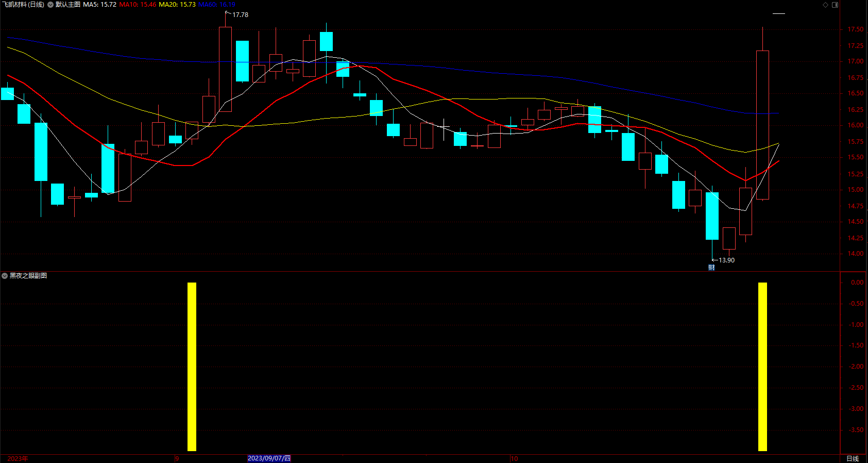The width and height of the screenshot is (868, 463).
Task: Click the 财 financial report marker icon
Action: [711, 267]
